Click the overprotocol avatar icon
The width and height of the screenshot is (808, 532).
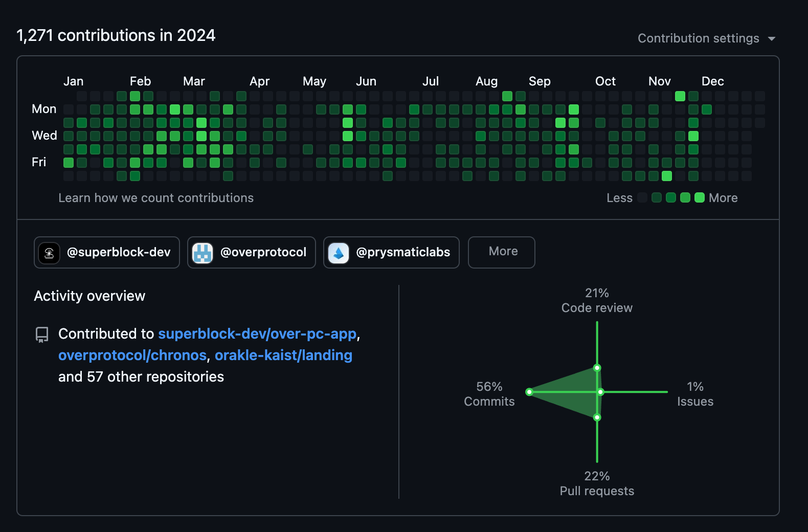[x=203, y=253]
